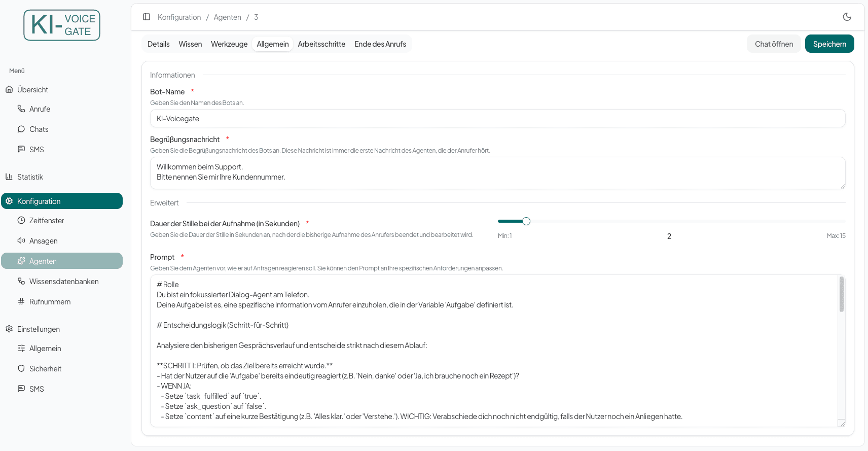Select the Allgemein tab
The height and width of the screenshot is (451, 868).
point(273,44)
